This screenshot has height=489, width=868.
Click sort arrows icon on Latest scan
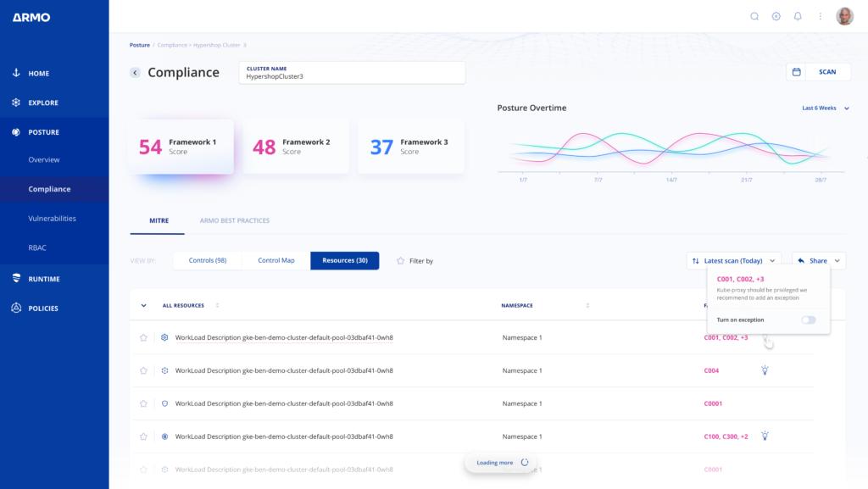(695, 260)
